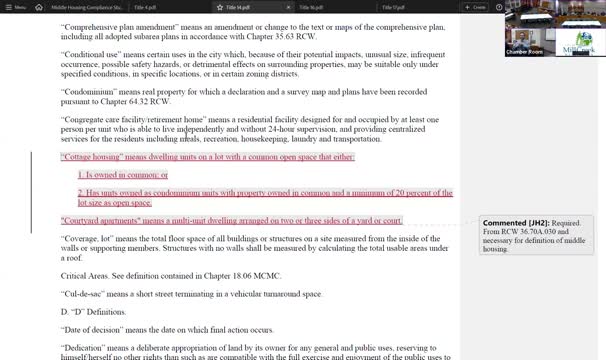
Task: Select the Mill Creek logo video tile
Action: 580,43
